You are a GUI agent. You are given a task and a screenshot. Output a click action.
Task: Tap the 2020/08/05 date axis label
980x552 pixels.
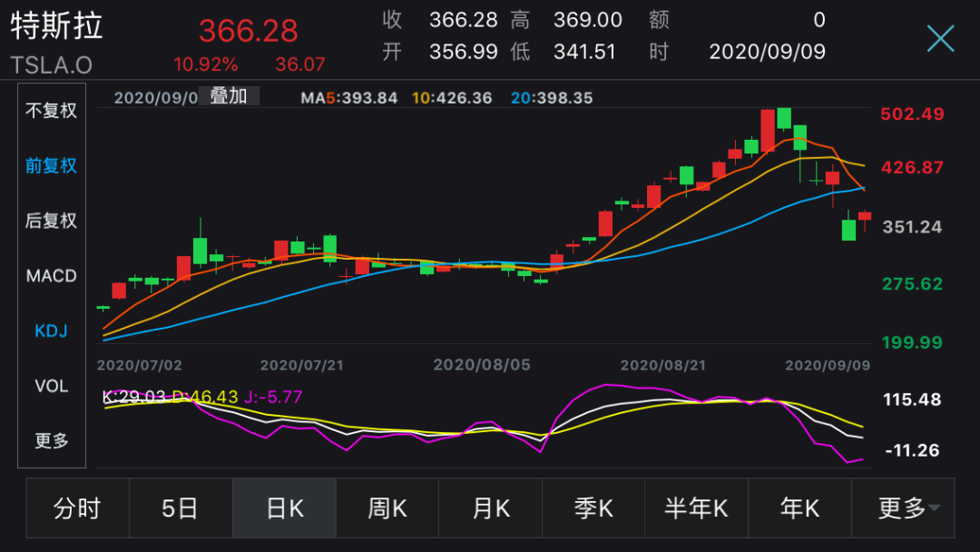click(482, 365)
